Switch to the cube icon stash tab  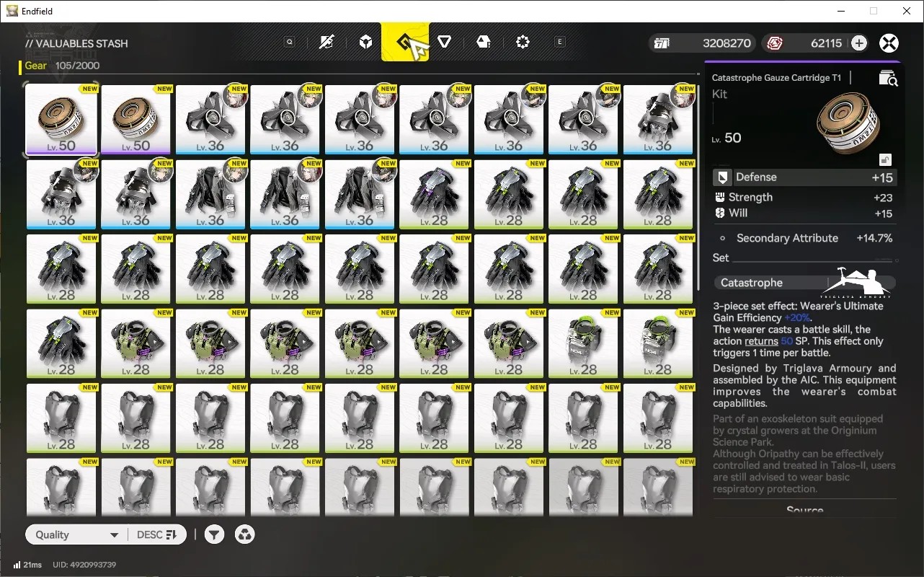(x=366, y=42)
